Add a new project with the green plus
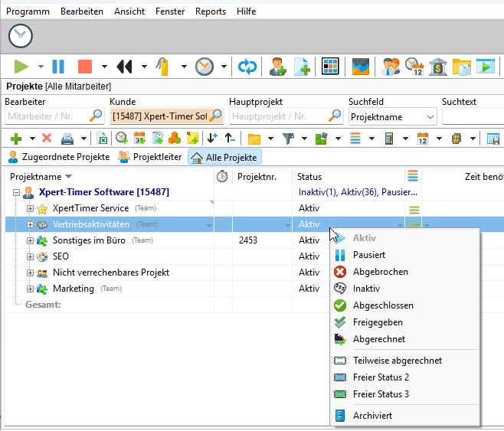 point(16,139)
